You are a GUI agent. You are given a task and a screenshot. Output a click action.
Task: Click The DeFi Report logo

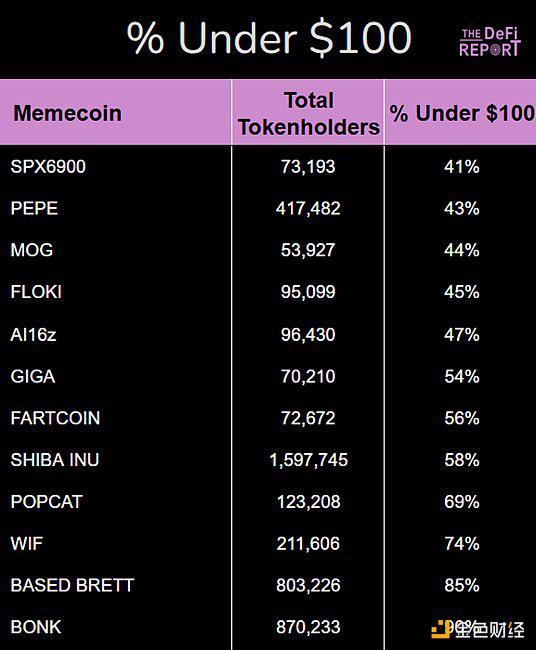490,41
